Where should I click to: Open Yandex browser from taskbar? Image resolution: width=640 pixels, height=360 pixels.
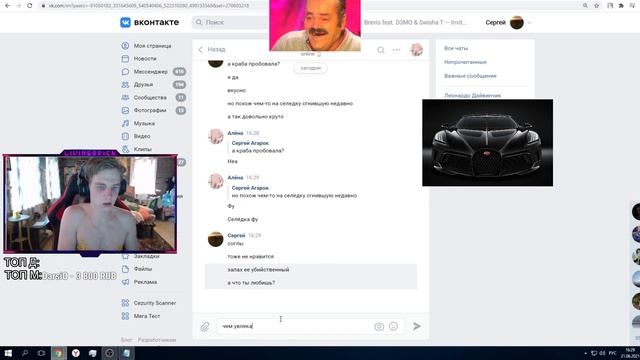pyautogui.click(x=76, y=353)
